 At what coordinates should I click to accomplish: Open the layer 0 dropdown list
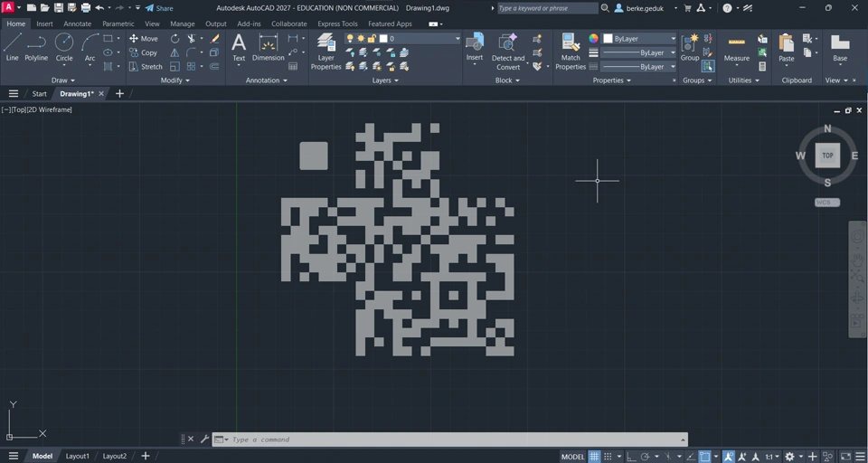tap(402, 39)
